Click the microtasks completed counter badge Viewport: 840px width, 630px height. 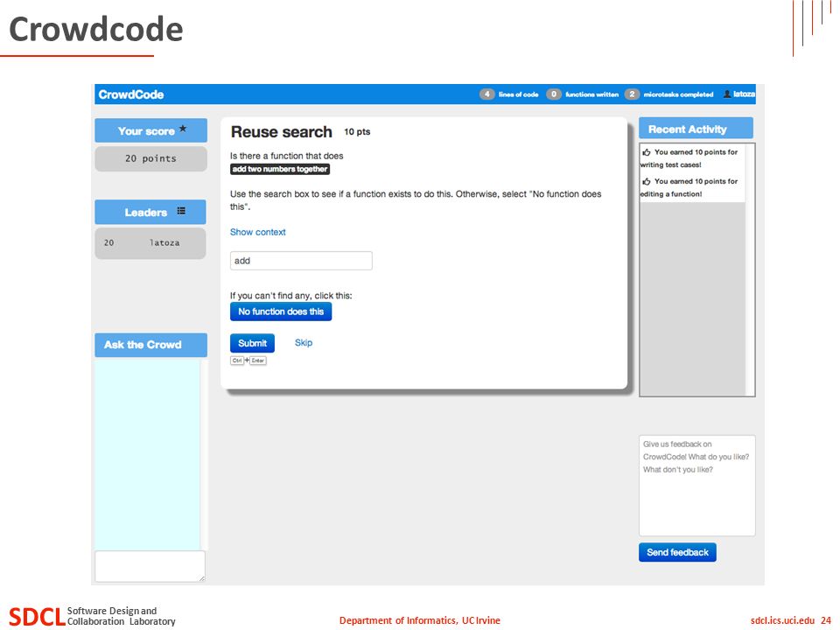(x=632, y=94)
